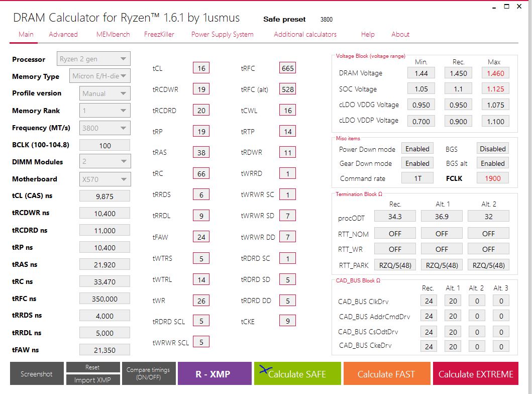This screenshot has height=394, width=532.
Task: Close the DRAM Calculator window
Action: (x=519, y=7)
